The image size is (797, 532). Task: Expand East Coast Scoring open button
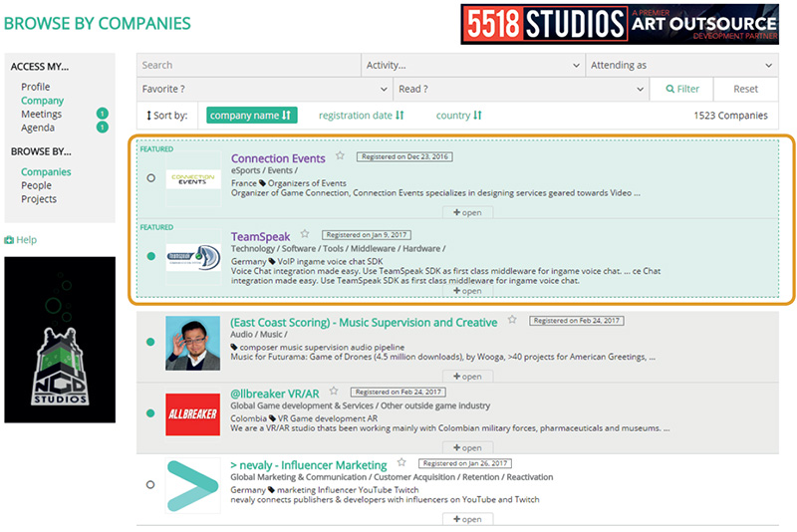click(x=467, y=377)
